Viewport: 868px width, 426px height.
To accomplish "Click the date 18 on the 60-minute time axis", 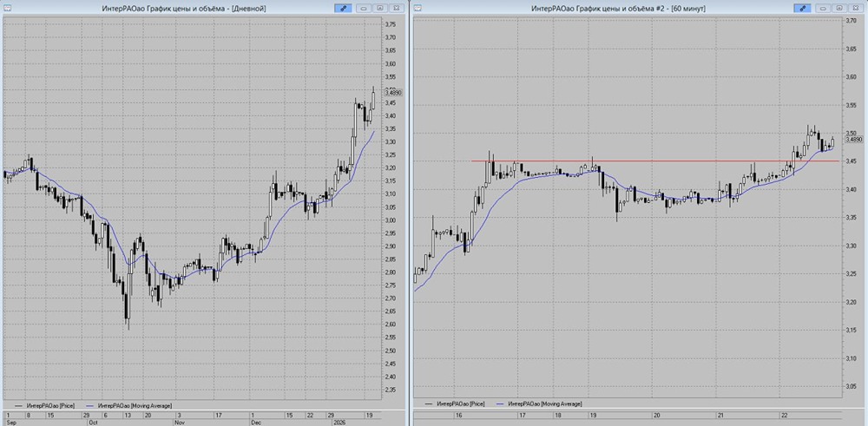I will point(558,414).
